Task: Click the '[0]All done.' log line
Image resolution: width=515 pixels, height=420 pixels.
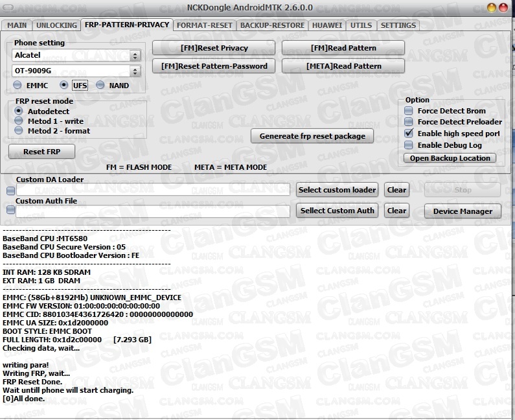Action: (x=23, y=399)
